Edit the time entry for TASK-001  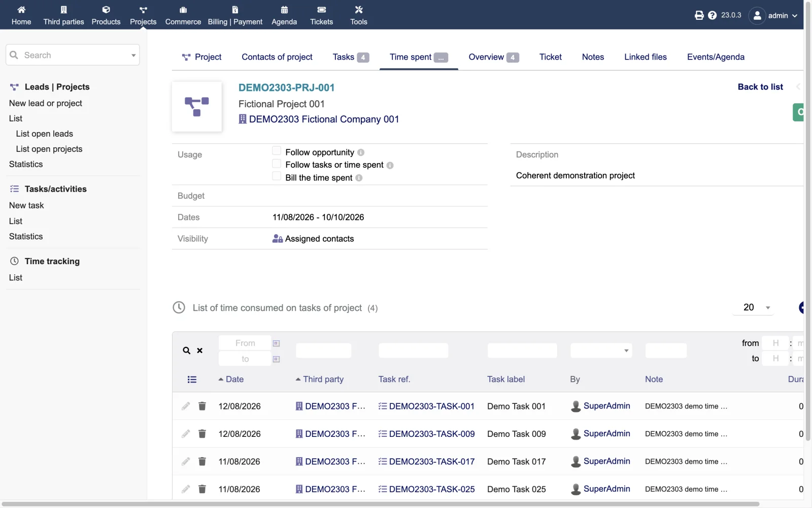[186, 406]
